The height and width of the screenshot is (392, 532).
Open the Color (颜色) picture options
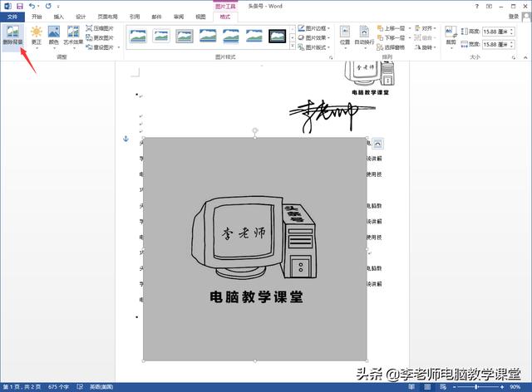point(53,36)
